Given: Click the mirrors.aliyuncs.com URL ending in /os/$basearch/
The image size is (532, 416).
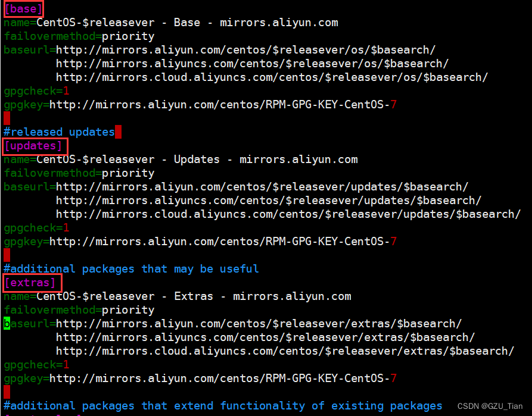Looking at the screenshot, I should [252, 64].
